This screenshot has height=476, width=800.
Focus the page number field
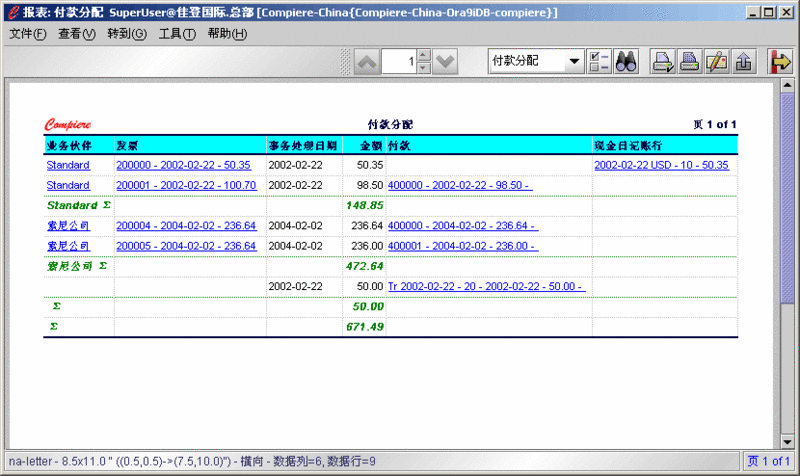click(399, 62)
